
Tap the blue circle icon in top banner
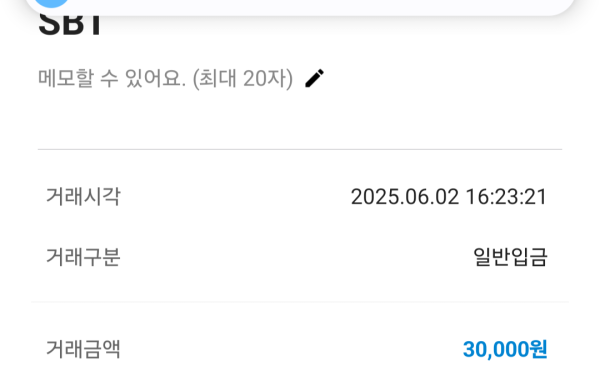click(x=51, y=3)
